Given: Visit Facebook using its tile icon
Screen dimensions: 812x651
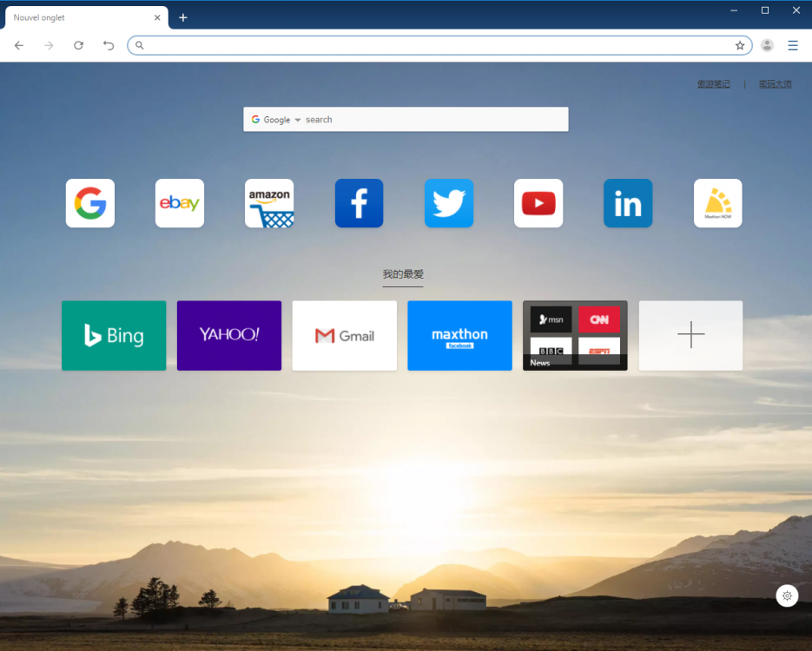Looking at the screenshot, I should [x=359, y=203].
